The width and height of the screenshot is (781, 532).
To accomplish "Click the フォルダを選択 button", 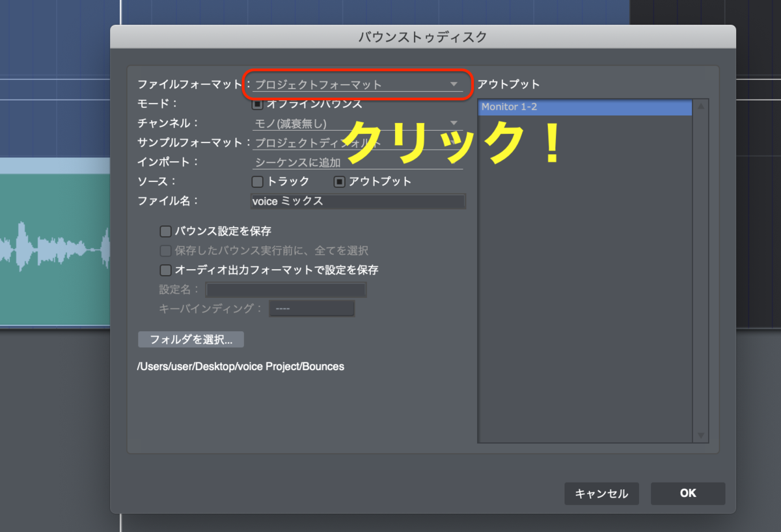I will 190,339.
